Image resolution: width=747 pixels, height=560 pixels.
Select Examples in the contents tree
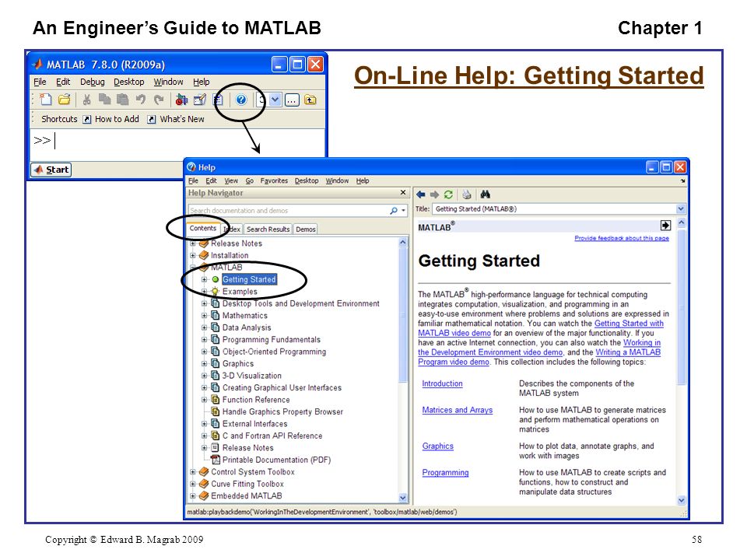[240, 292]
